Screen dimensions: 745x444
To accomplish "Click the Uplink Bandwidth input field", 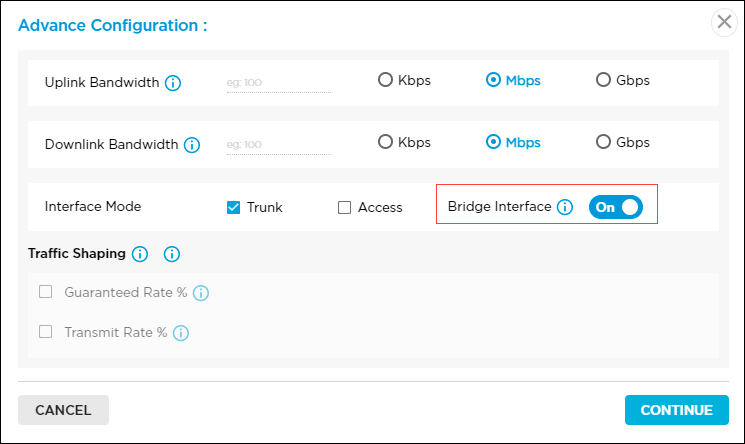I will pos(279,83).
